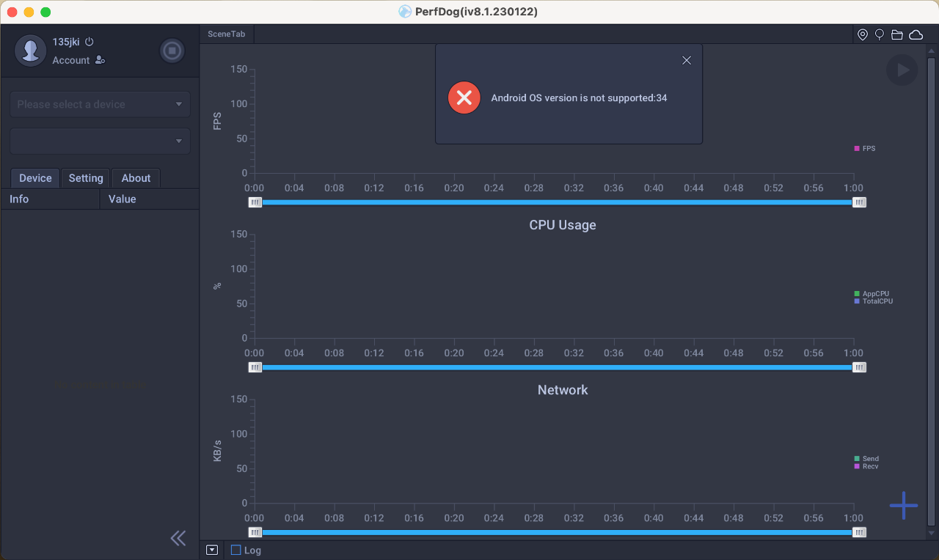
Task: Switch to the About tab
Action: 136,178
